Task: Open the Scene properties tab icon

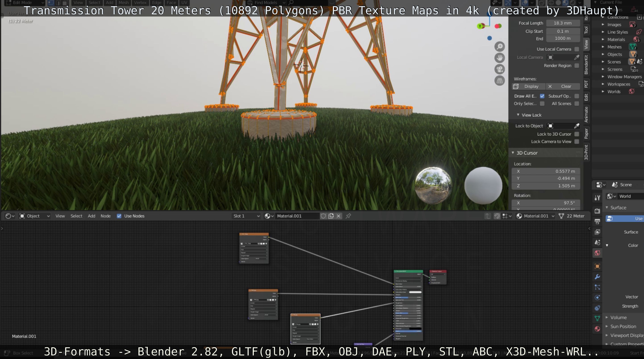Action: click(597, 242)
